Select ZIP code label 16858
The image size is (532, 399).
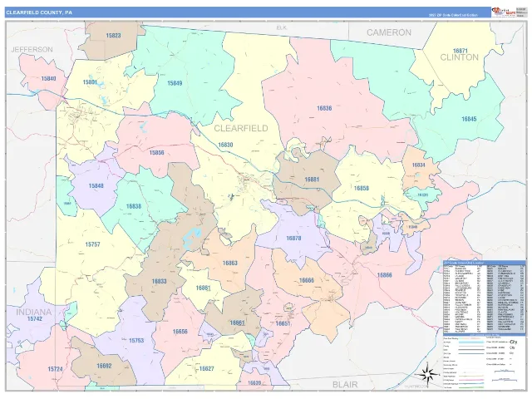click(362, 189)
